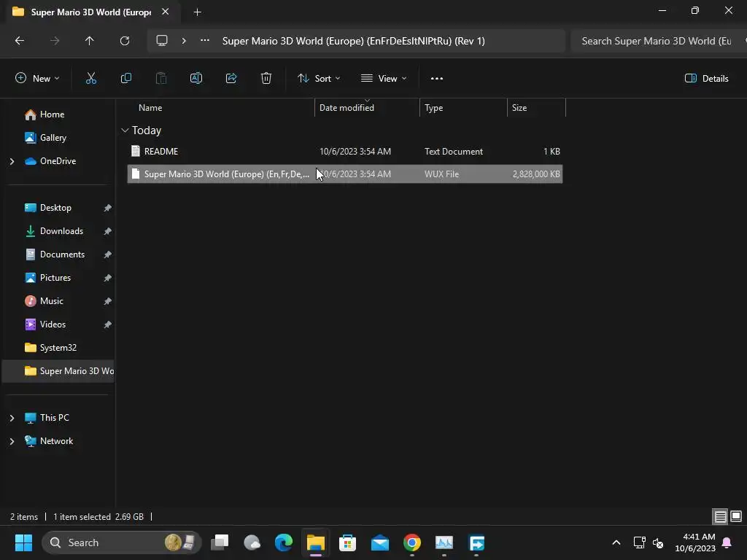Click the Copy icon in toolbar
The image size is (747, 560).
(125, 79)
